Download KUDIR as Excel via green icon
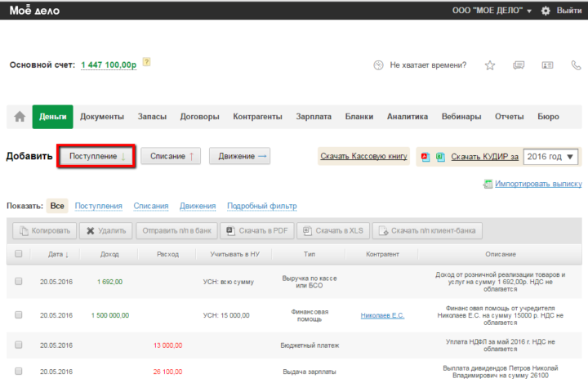588x383 pixels. (x=439, y=156)
